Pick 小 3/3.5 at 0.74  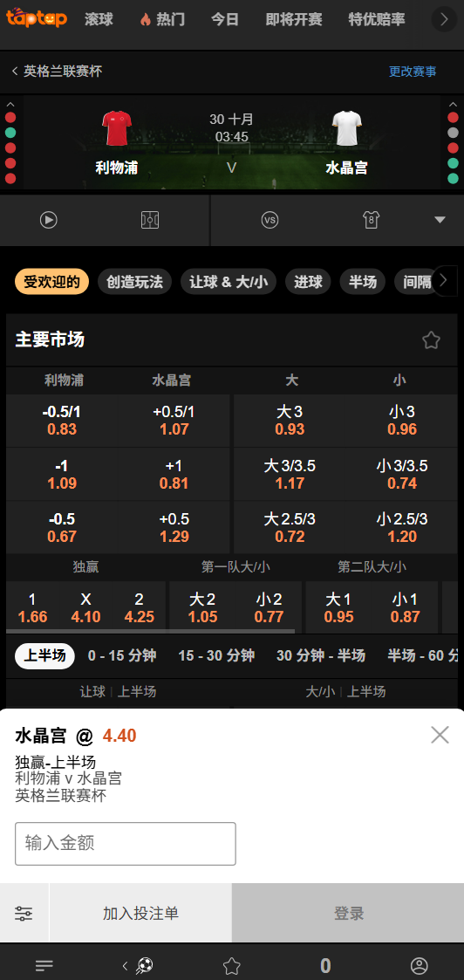402,475
